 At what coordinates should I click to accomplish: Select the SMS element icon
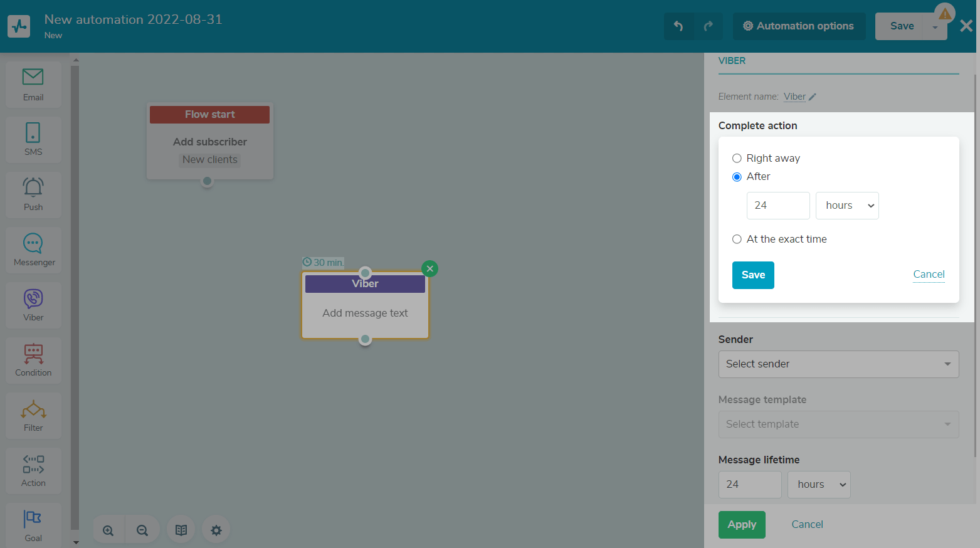click(x=33, y=139)
